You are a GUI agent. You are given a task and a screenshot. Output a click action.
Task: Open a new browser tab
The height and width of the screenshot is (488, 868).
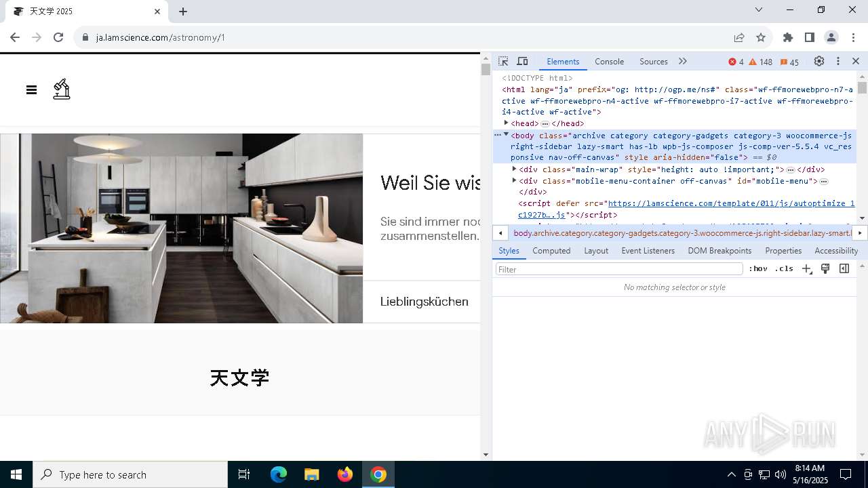click(x=183, y=12)
